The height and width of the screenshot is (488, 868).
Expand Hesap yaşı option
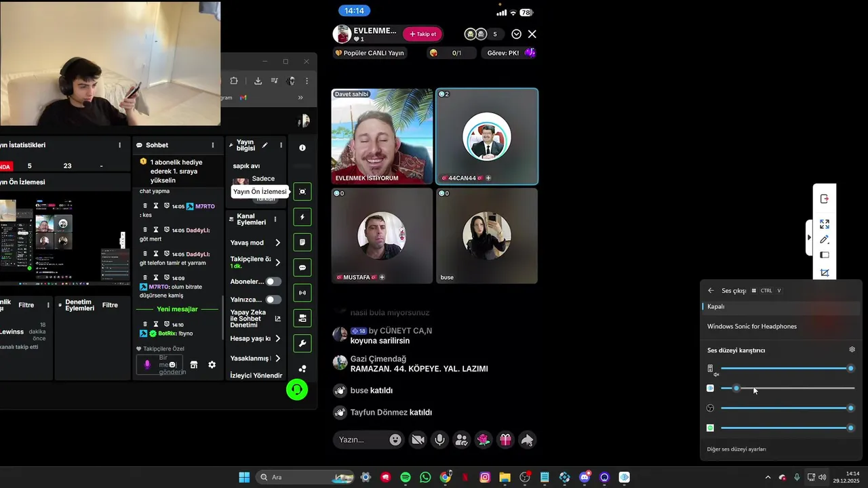point(277,338)
